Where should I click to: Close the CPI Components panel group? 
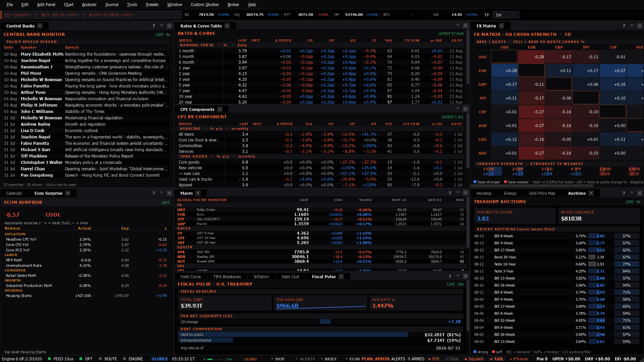[466, 109]
